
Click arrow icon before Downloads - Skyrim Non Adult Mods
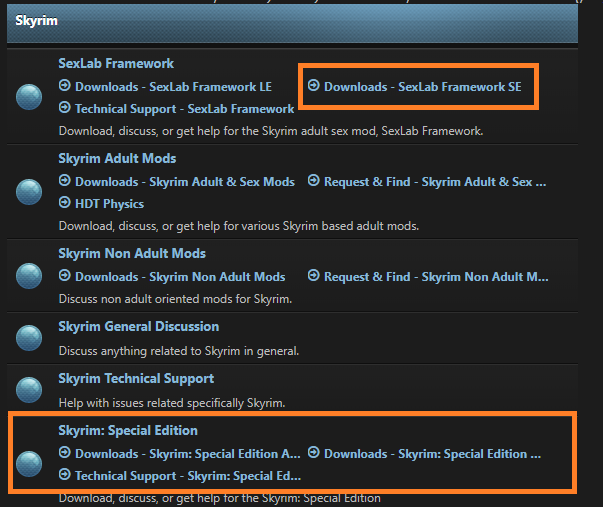(65, 275)
